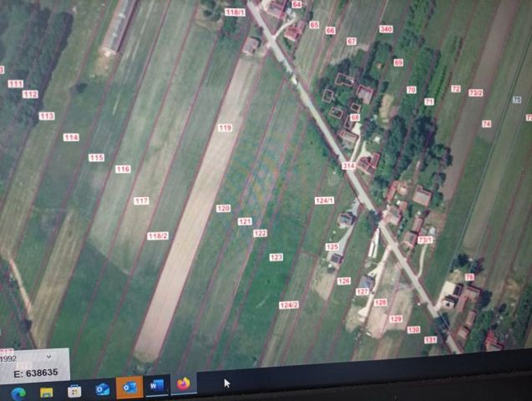Switch to Word in the taskbar
This screenshot has height=401, width=532.
[156, 385]
